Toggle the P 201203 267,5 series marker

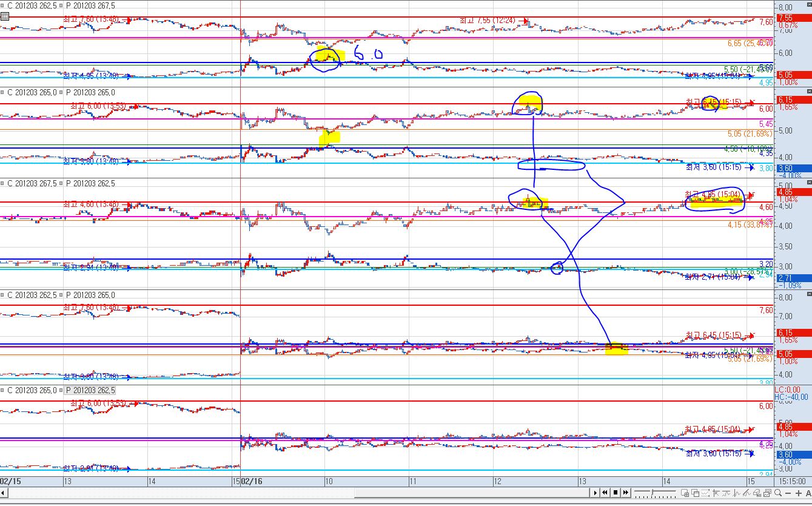(91, 5)
